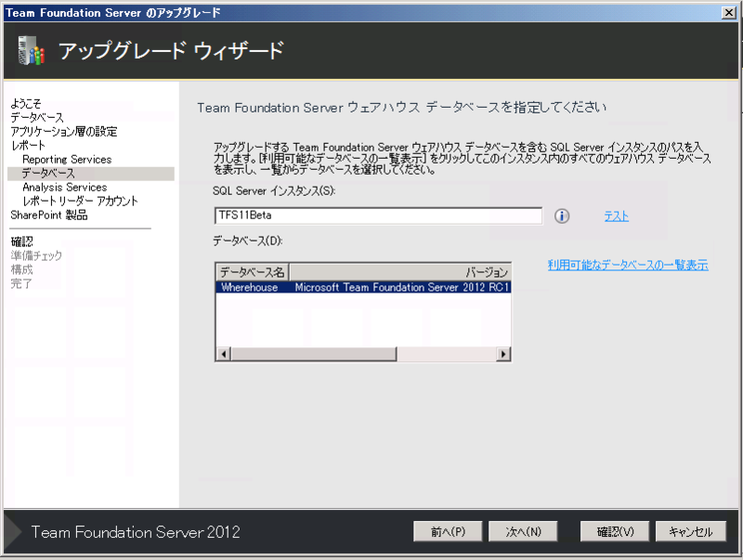
Task: Click the 確認(V) button
Action: coord(615,531)
